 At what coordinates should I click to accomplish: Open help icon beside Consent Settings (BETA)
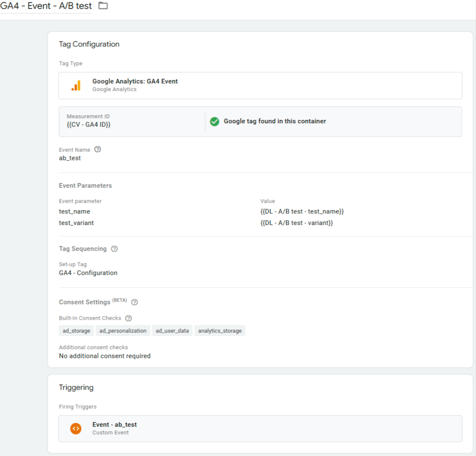coord(134,303)
